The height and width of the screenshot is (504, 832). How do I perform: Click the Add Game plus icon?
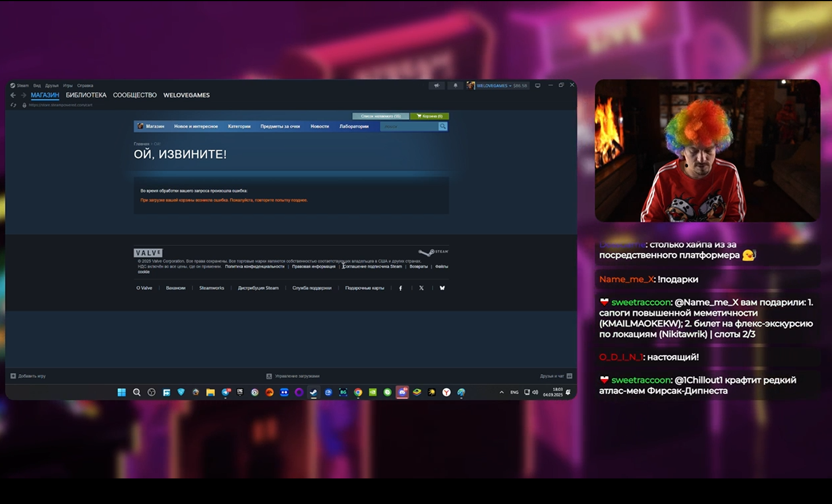point(13,376)
